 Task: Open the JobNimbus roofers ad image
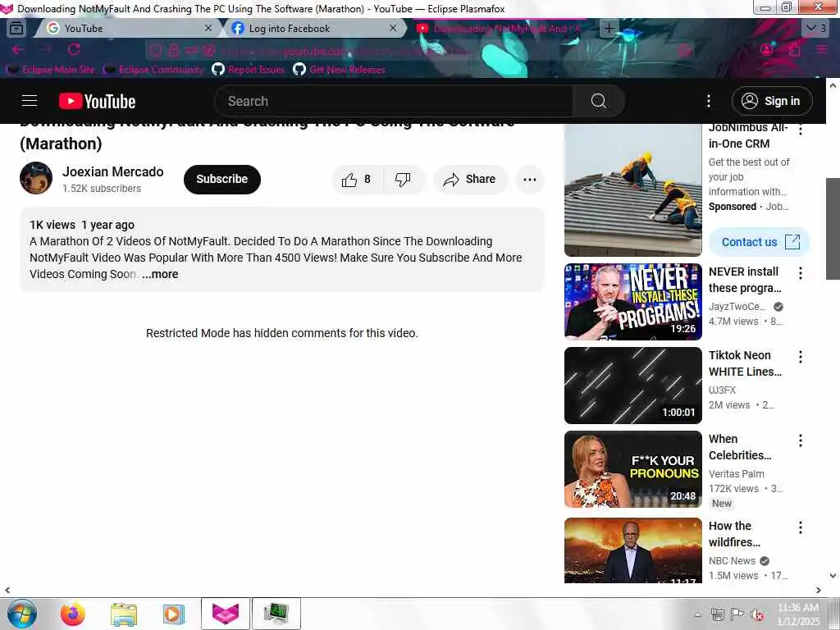point(632,190)
